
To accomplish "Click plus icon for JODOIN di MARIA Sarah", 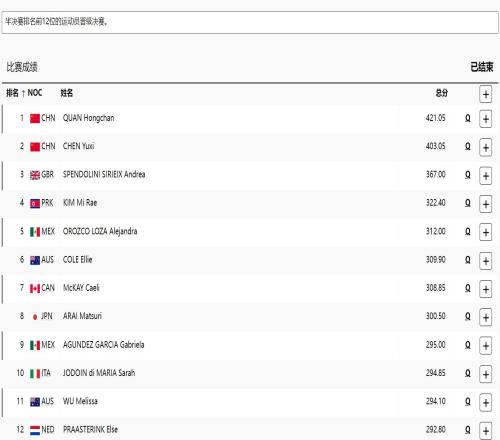I will 486,374.
